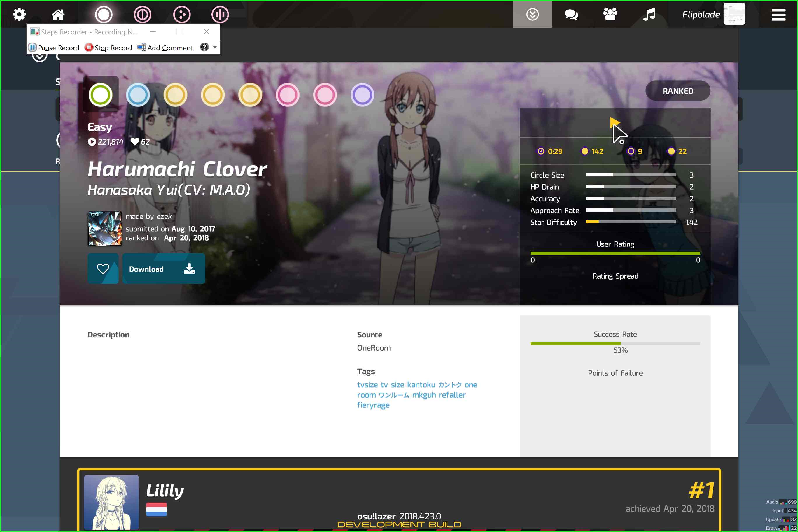Click the fieryrage tag
Viewport: 798px width, 532px height.
[373, 405]
